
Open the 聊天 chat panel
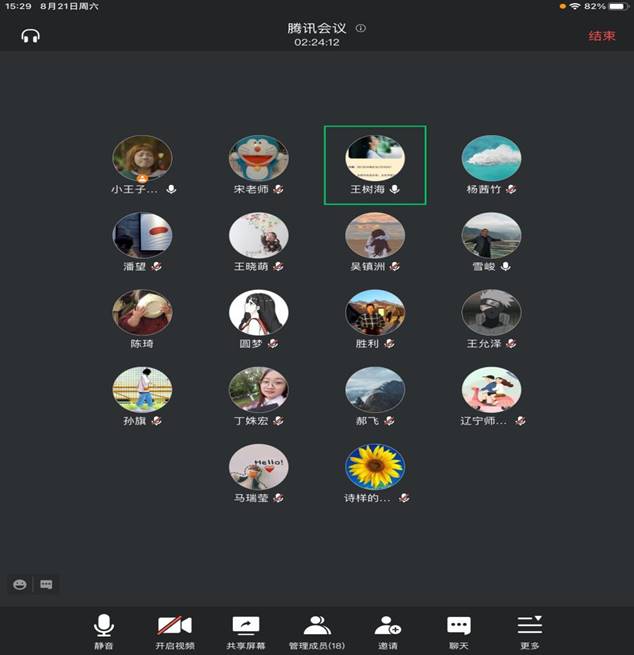[x=458, y=630]
